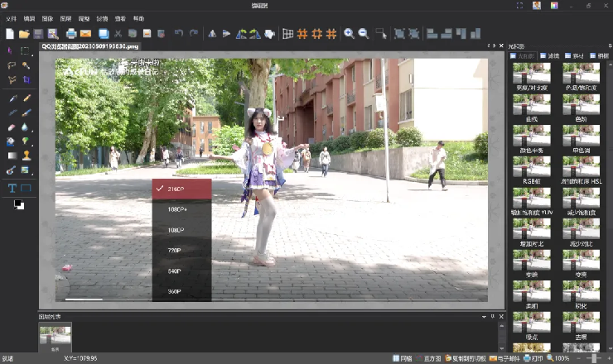The height and width of the screenshot is (364, 613).
Task: Toggle the 直方图 histogram in status bar
Action: [428, 358]
